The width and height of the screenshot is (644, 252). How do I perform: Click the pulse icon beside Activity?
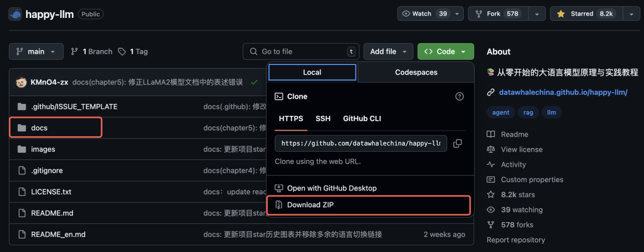coord(491,164)
